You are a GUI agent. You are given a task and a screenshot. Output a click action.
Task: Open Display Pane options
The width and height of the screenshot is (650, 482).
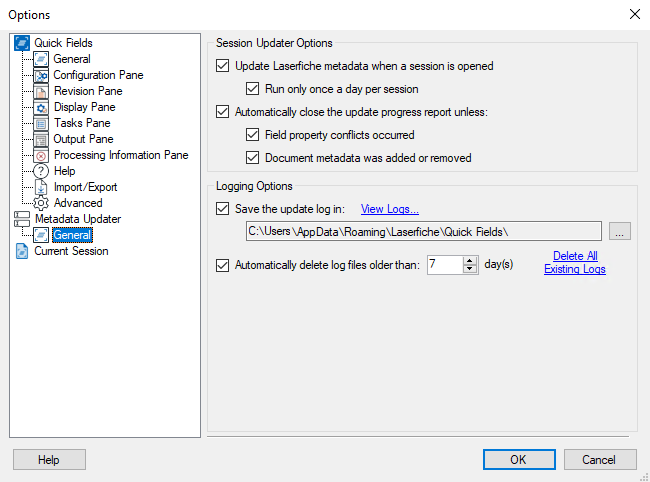tap(85, 107)
